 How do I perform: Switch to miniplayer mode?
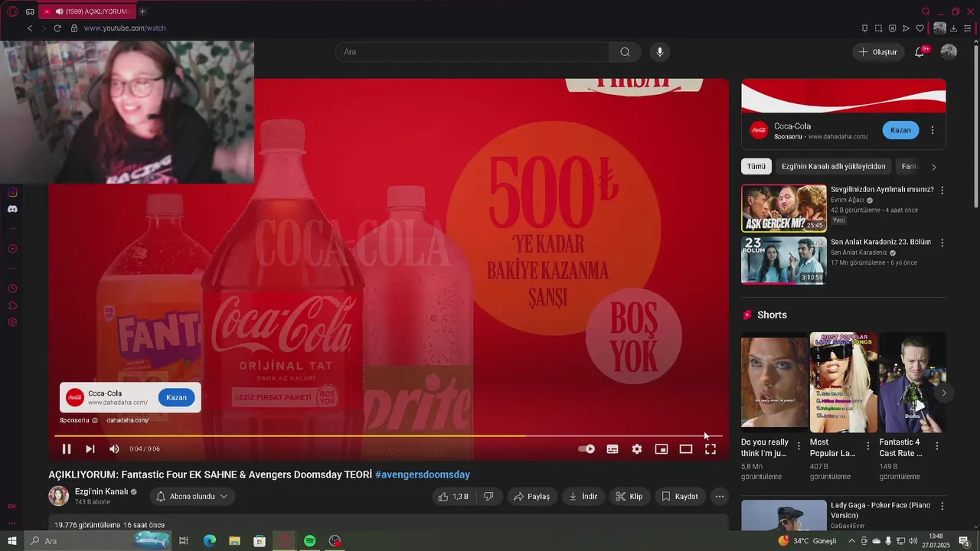661,449
